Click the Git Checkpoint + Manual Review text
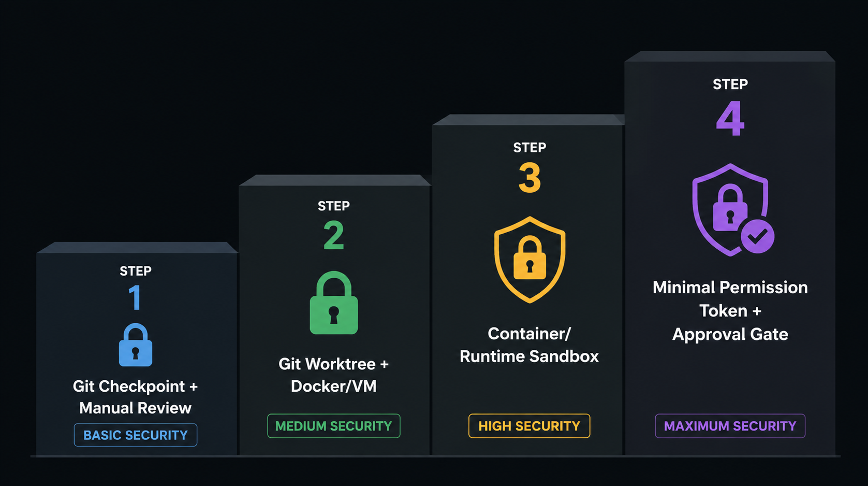The image size is (868, 486). click(136, 397)
